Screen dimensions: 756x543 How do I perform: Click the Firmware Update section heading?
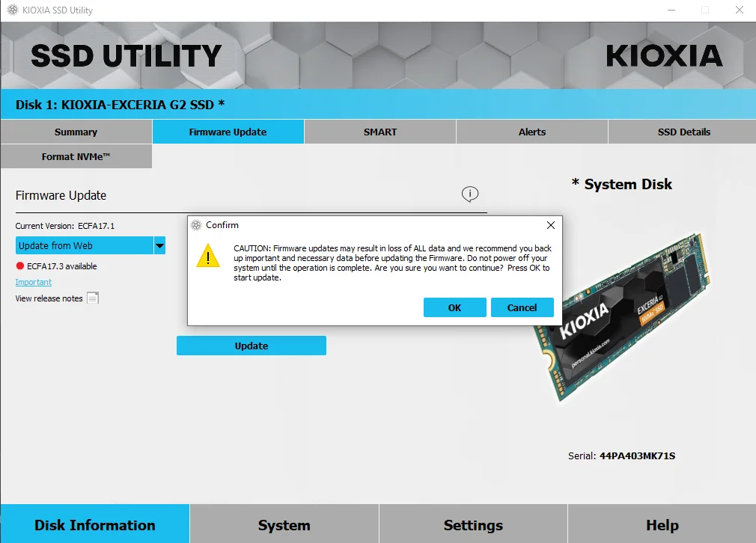[61, 195]
